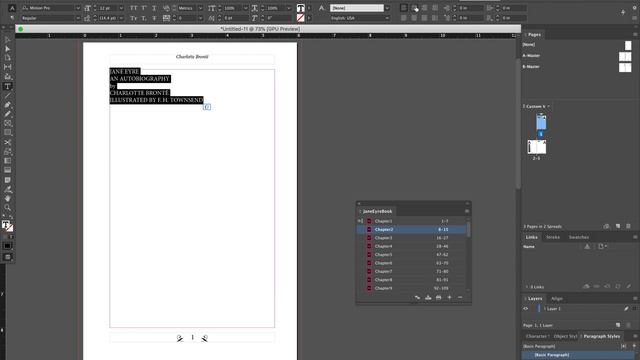Viewport: 640px width, 360px height.
Task: Click the stroke none swatch in control panel
Action: click(300, 18)
